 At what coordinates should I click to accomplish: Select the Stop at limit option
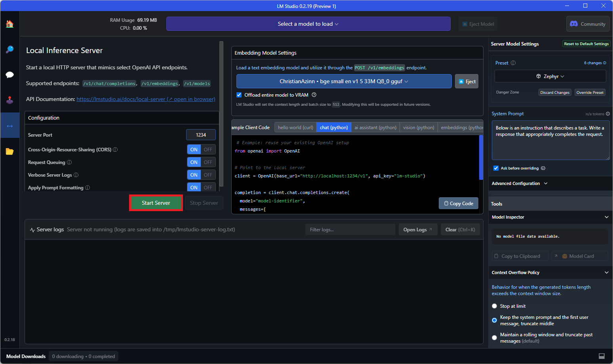pos(494,306)
